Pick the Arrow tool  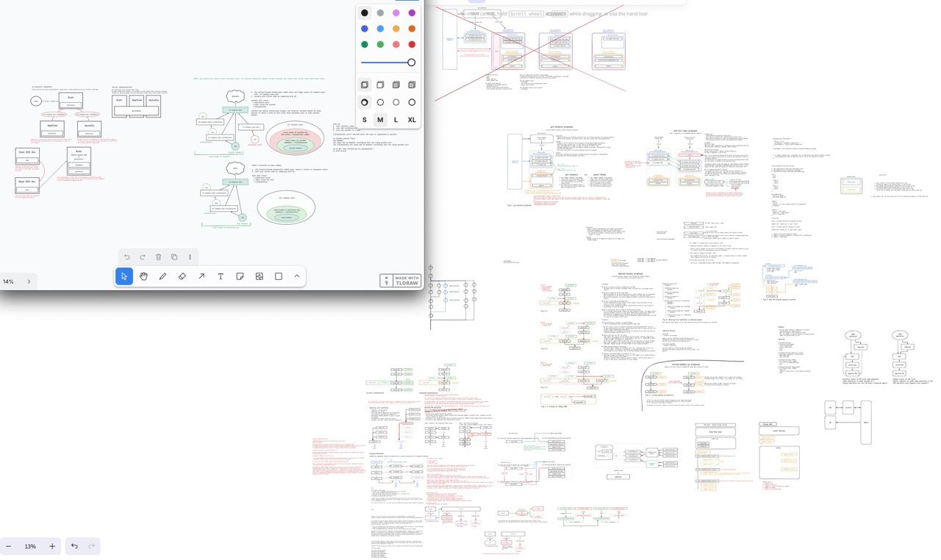[201, 276]
